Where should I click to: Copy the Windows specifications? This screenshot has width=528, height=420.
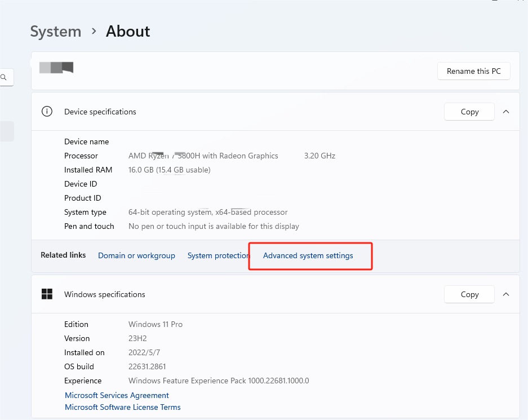(469, 294)
